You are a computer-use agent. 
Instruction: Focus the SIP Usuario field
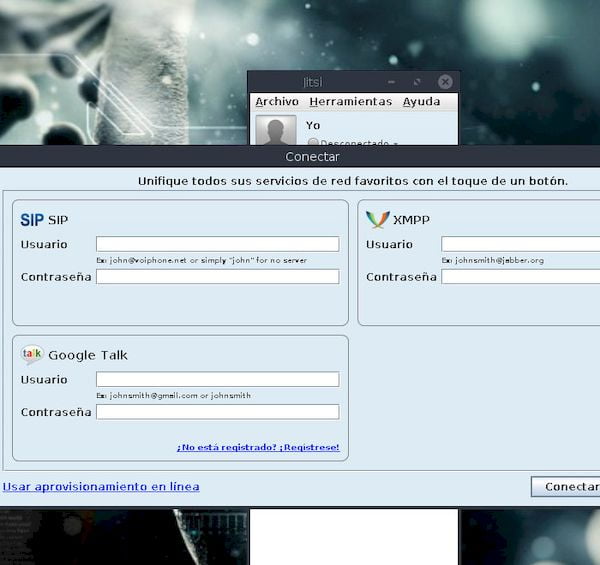click(x=217, y=244)
